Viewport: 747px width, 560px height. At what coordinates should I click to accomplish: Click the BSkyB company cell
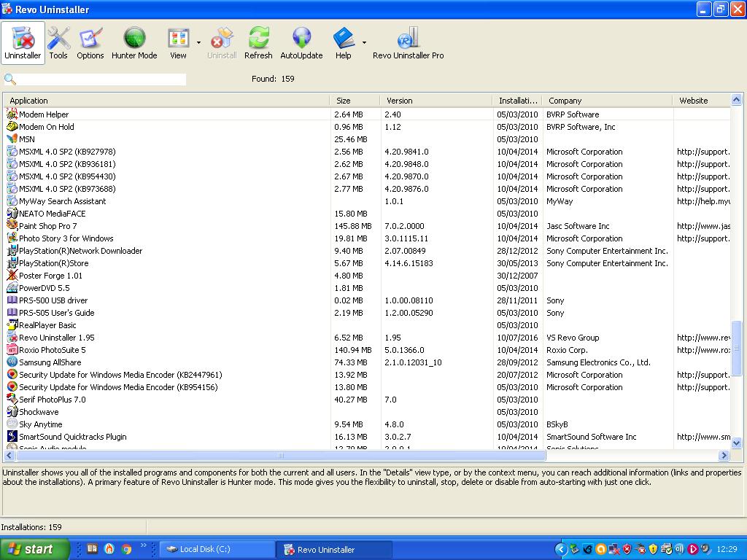tap(557, 424)
